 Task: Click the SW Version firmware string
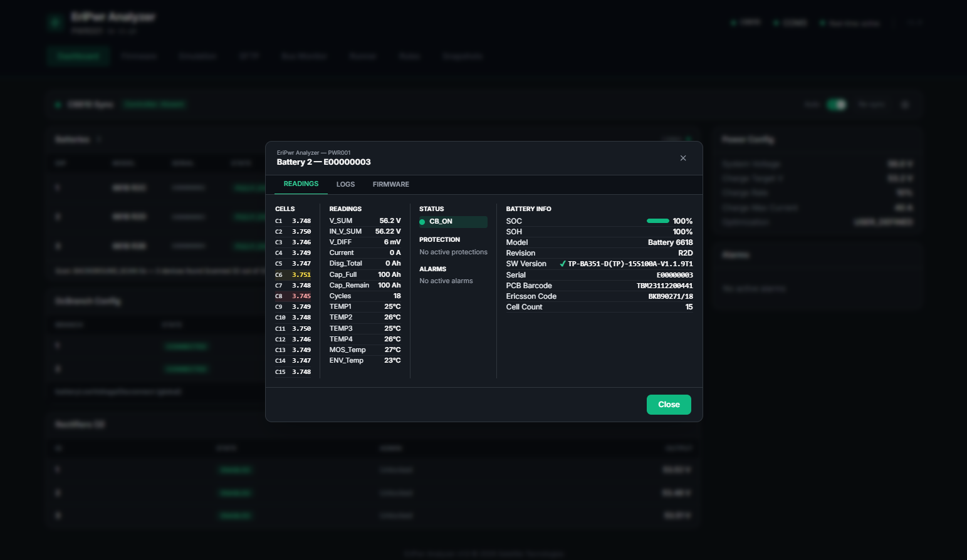tap(630, 264)
